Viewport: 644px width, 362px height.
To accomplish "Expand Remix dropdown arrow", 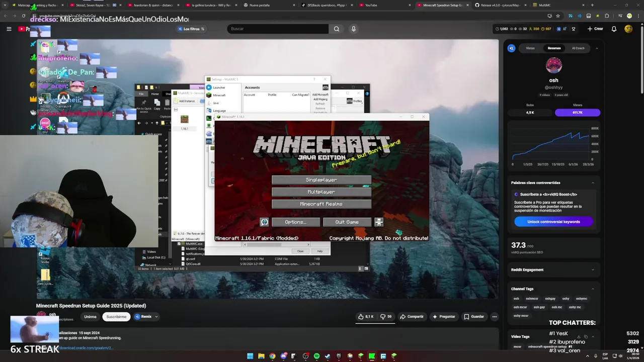I will [x=156, y=317].
